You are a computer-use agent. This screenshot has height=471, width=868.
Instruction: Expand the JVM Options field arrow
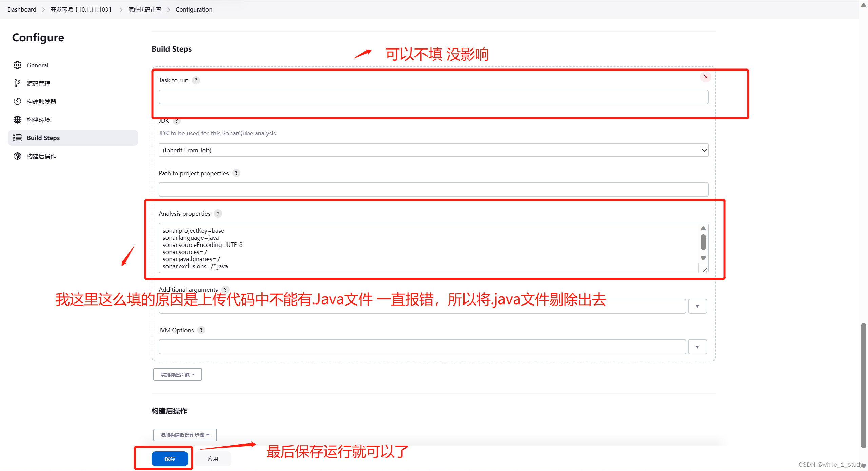697,347
